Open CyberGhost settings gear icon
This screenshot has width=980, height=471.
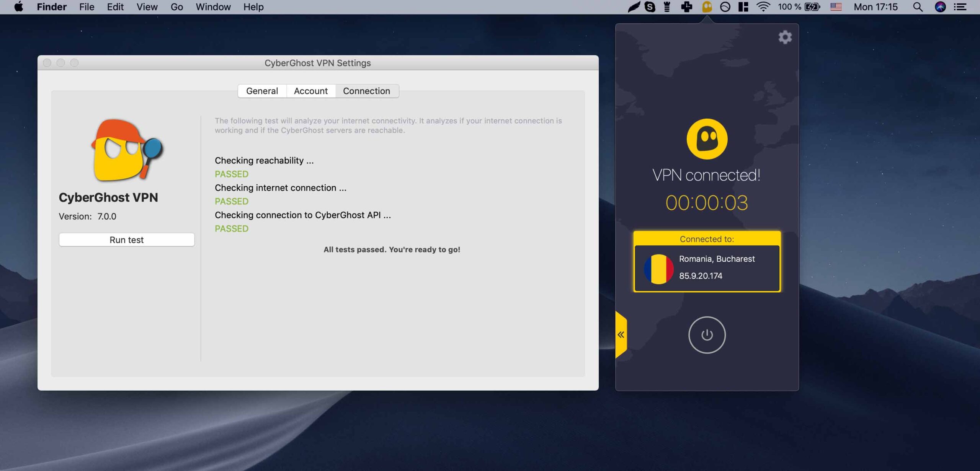[x=785, y=37]
